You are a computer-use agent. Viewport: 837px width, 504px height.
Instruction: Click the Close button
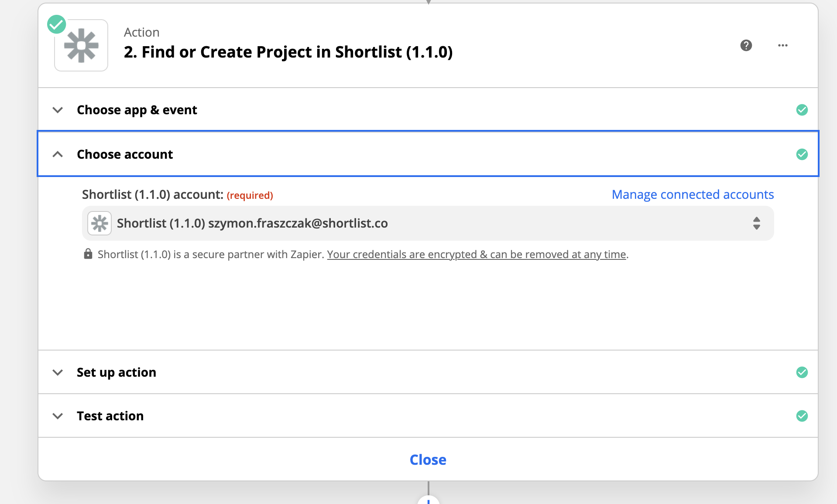pos(428,460)
